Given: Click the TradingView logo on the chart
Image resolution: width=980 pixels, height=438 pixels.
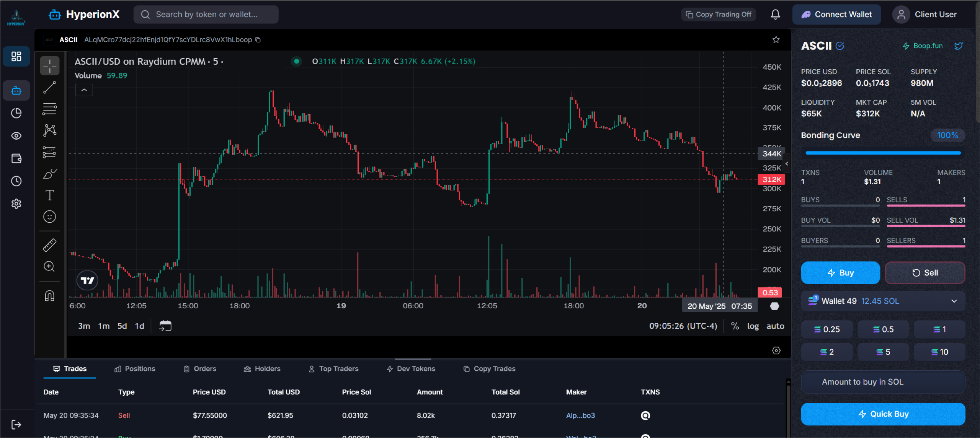Looking at the screenshot, I should 87,280.
